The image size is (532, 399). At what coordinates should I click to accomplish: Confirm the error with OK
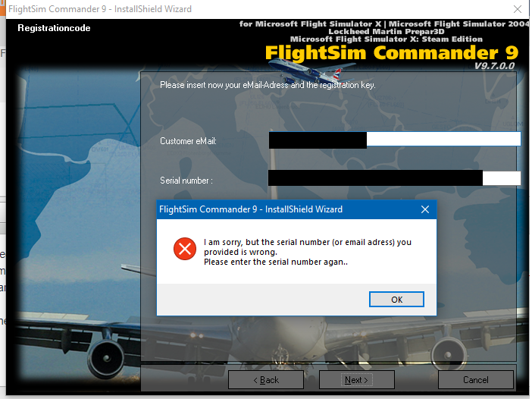(x=396, y=300)
